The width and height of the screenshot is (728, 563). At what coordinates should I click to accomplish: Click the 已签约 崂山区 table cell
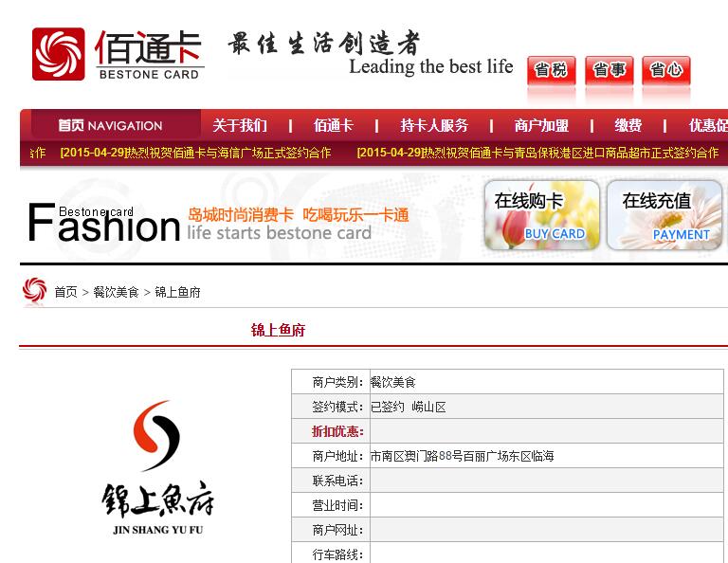[x=546, y=407]
